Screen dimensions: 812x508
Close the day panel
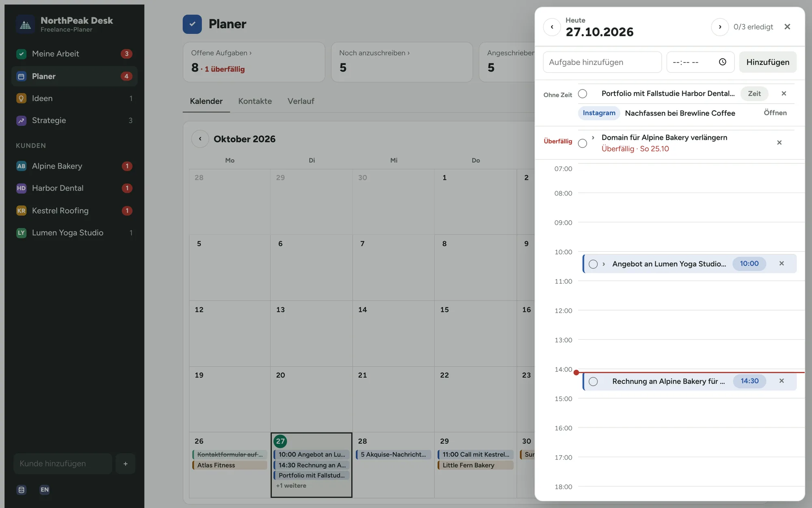(787, 27)
